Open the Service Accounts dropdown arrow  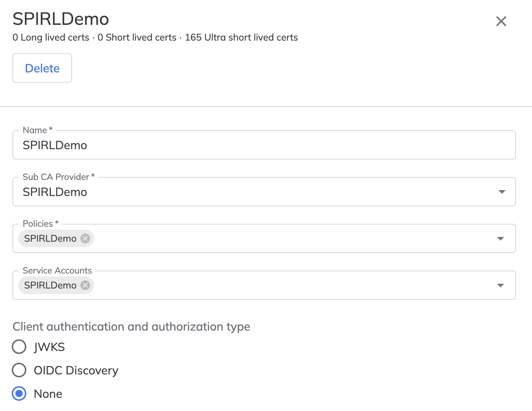(x=501, y=286)
